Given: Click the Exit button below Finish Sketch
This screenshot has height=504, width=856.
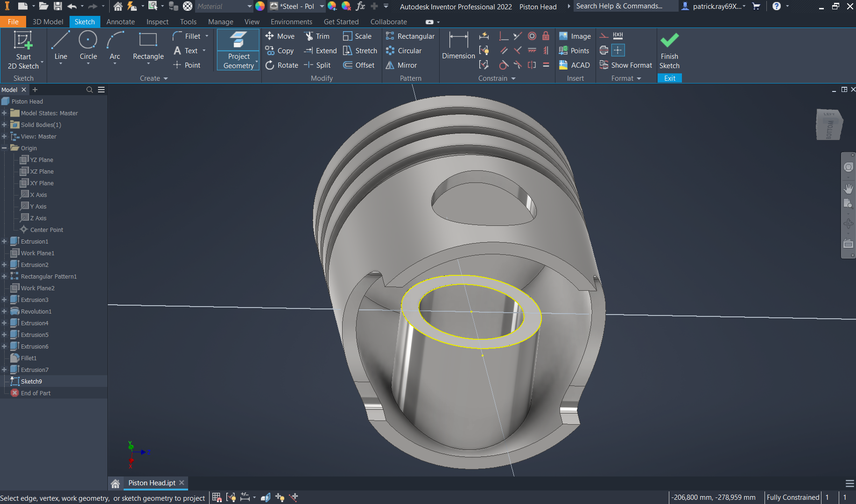Looking at the screenshot, I should coord(670,78).
